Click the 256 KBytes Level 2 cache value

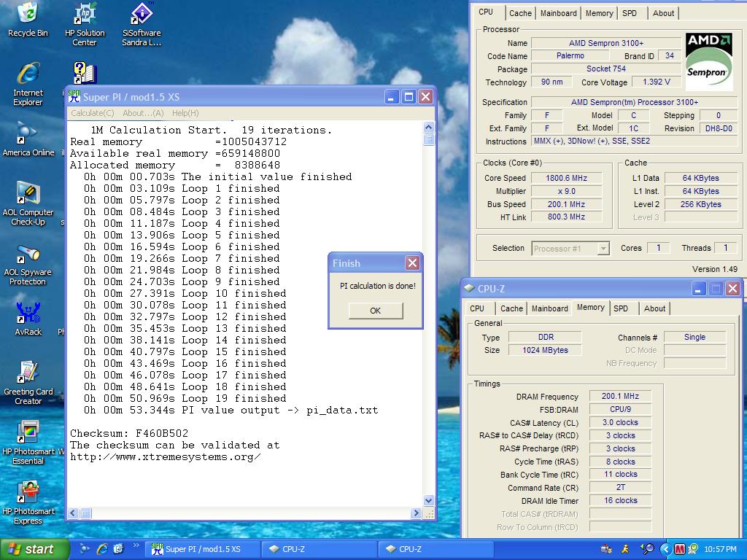click(701, 204)
